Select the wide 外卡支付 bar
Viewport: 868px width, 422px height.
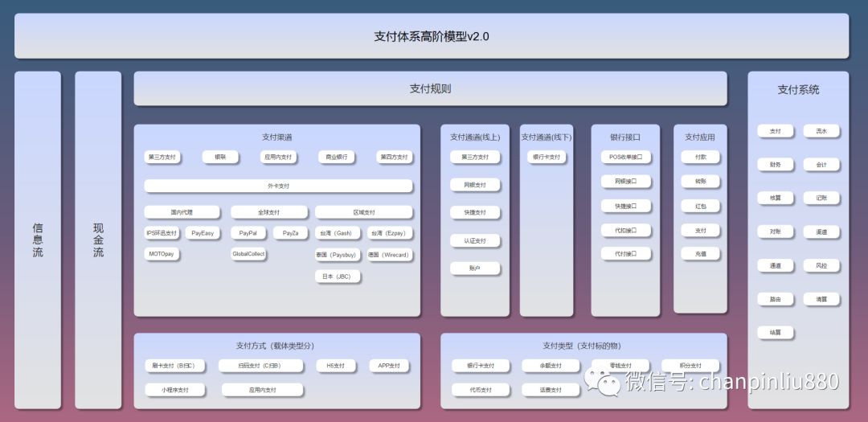(278, 186)
